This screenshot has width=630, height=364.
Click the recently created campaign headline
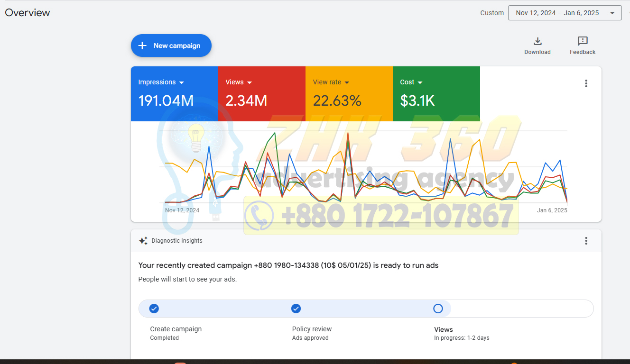click(x=288, y=265)
